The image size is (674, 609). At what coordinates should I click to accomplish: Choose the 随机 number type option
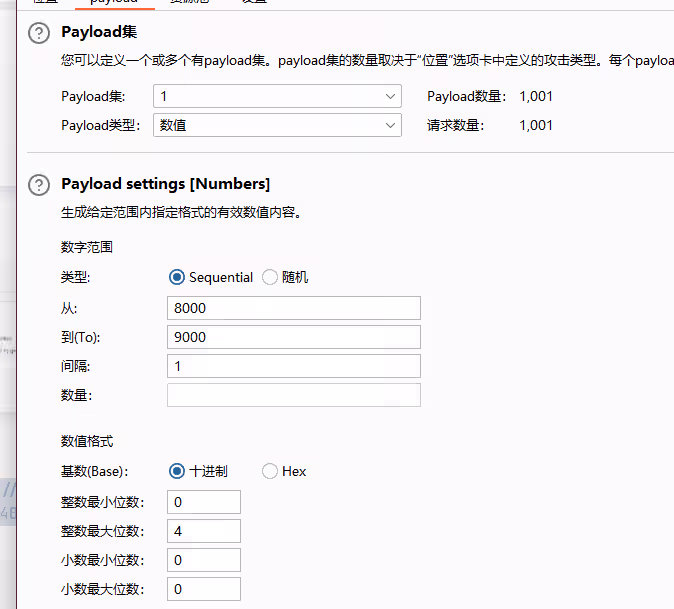[x=270, y=278]
